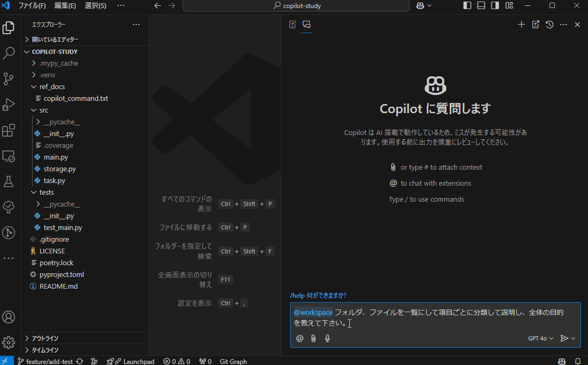
Task: Open the Source Control view
Action: pos(9,78)
